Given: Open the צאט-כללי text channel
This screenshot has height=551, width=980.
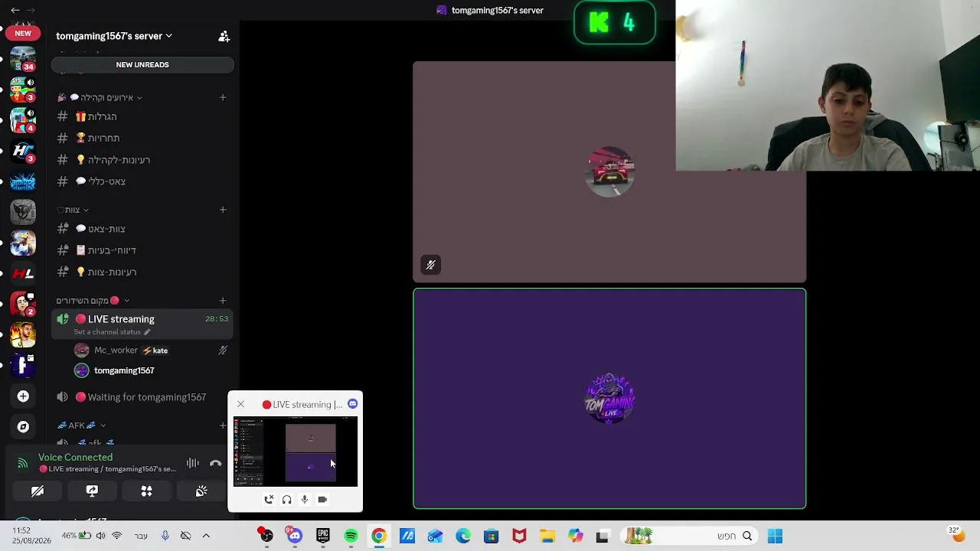Looking at the screenshot, I should [142, 181].
